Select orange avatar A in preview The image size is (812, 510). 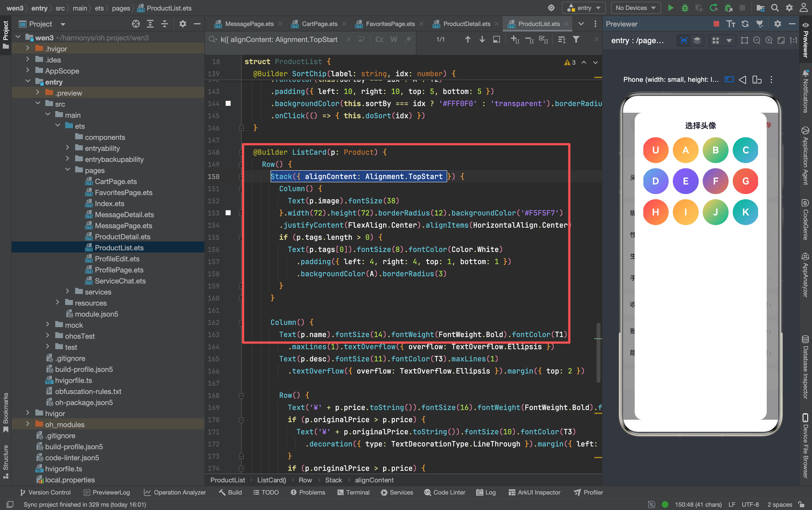pyautogui.click(x=685, y=150)
